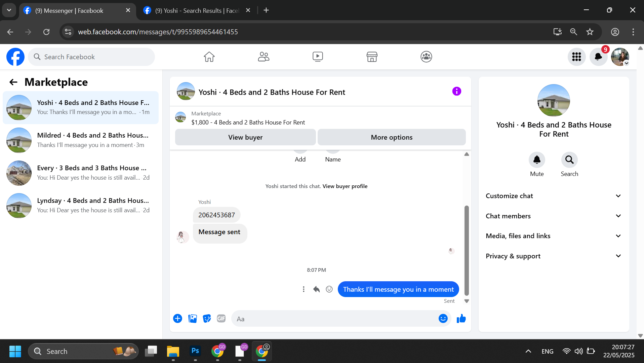The width and height of the screenshot is (644, 363).
Task: Send a thumbs-up like
Action: (x=461, y=319)
